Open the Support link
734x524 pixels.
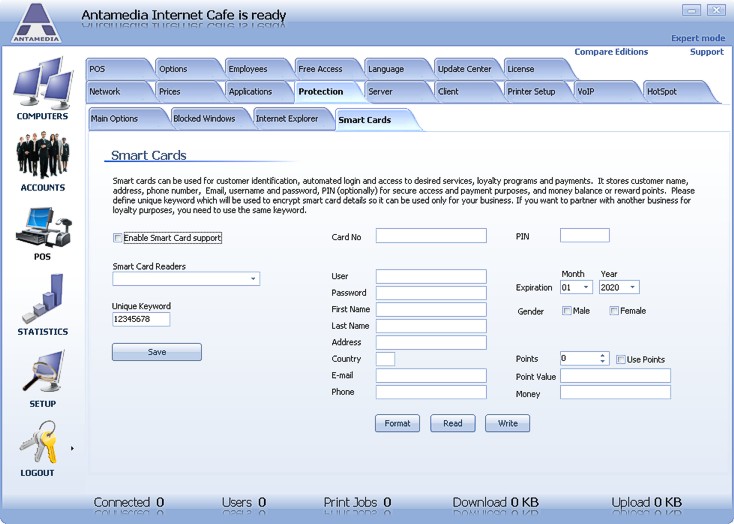click(707, 52)
